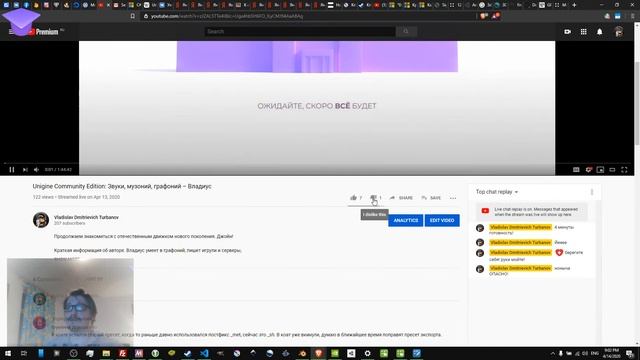640x360 pixels.
Task: Open Vladislav Dmitrievich Turbanov channel link
Action: coord(86,218)
